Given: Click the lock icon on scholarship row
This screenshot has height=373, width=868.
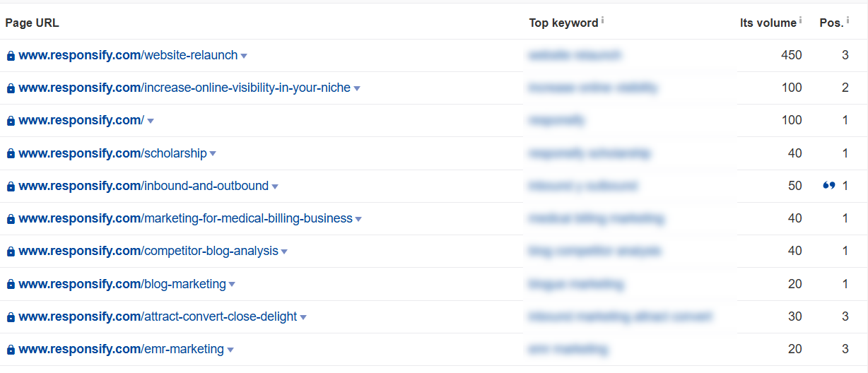Looking at the screenshot, I should 11,154.
